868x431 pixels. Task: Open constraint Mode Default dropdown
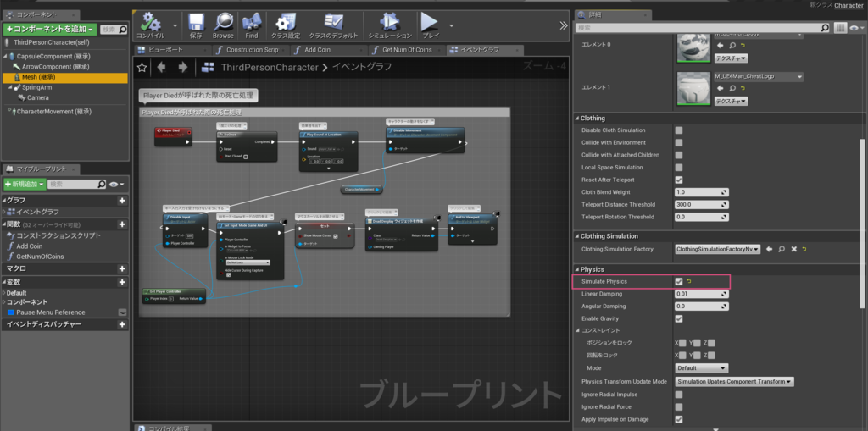(701, 368)
